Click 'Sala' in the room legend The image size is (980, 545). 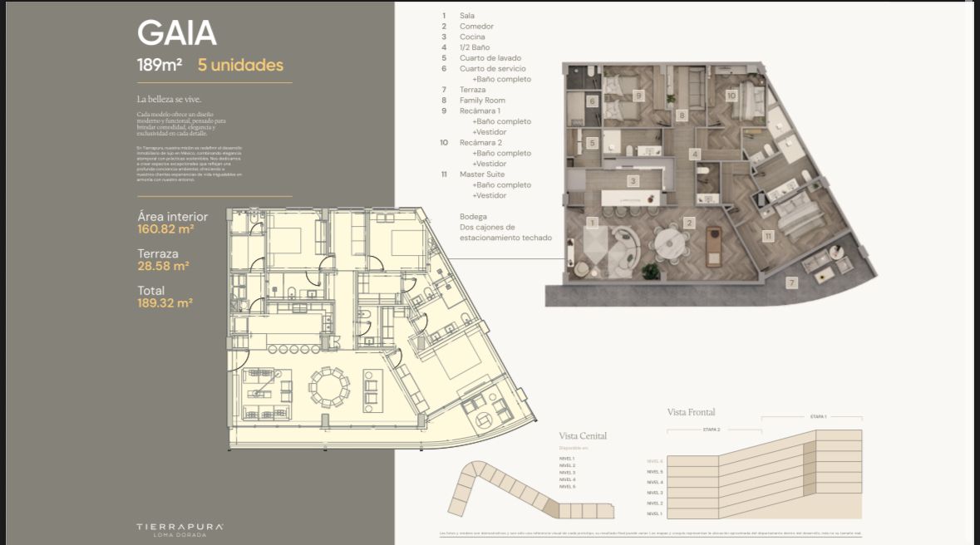pos(467,16)
